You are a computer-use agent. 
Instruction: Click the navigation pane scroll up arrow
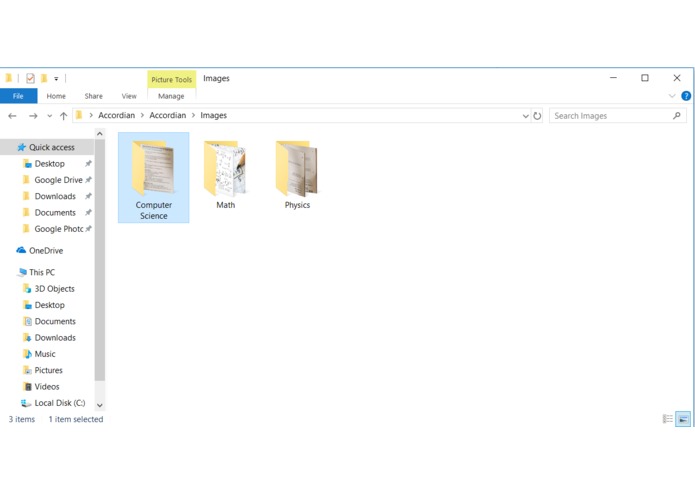pyautogui.click(x=100, y=134)
